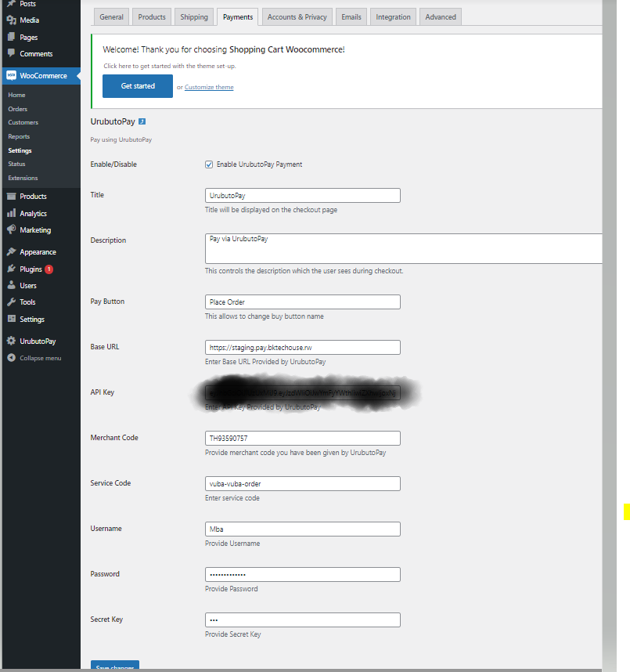This screenshot has height=672, width=630.
Task: Click the Marketing megaphone icon
Action: [12, 229]
